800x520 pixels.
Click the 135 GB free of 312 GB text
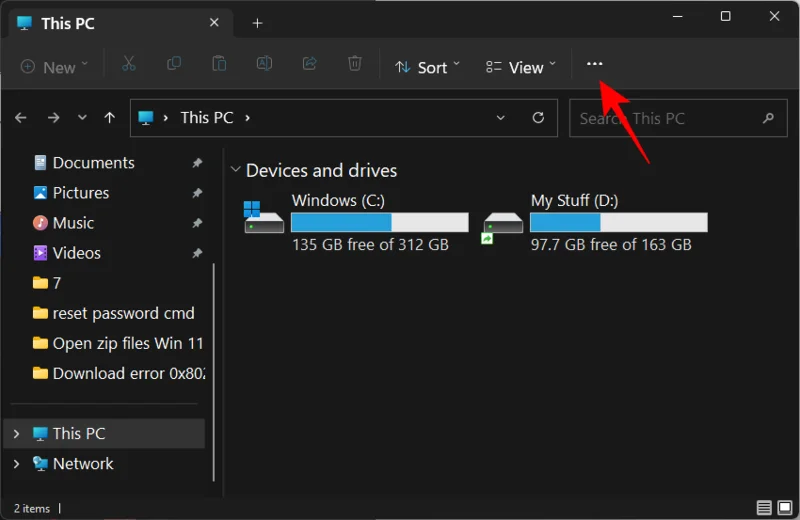pyautogui.click(x=370, y=245)
